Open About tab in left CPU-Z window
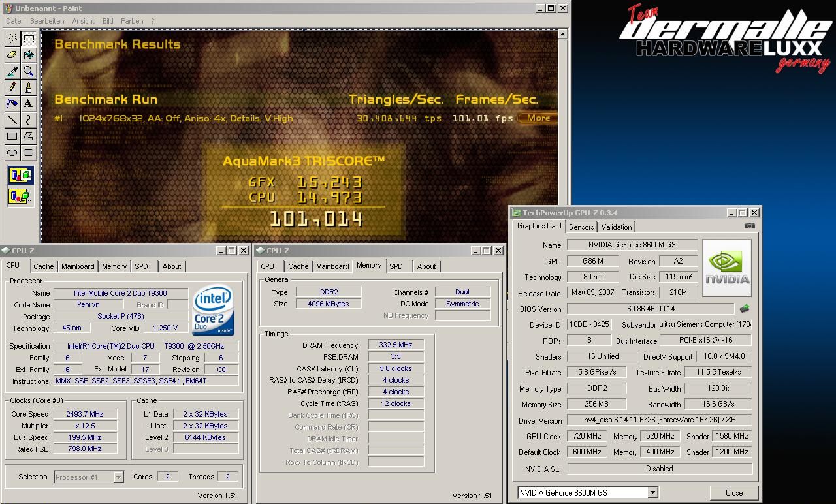 pyautogui.click(x=172, y=266)
